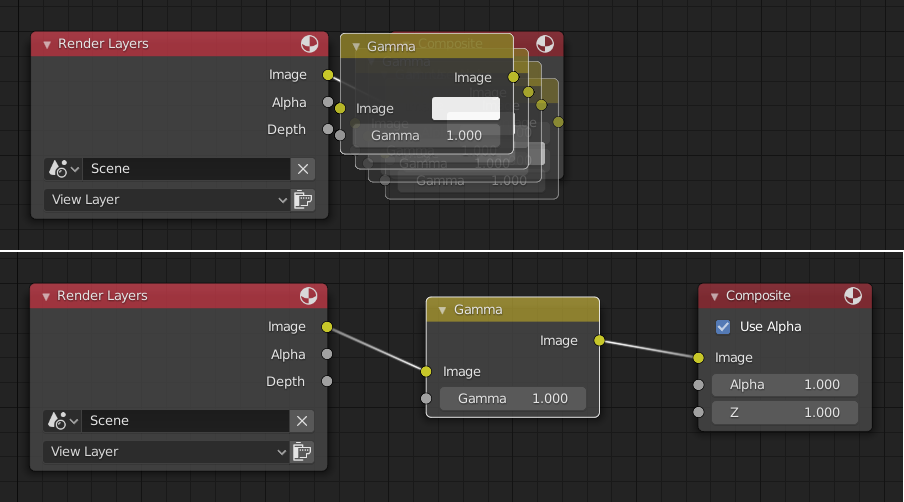Screen dimensions: 904x502
Task: Click the white color swatch in the upper Gamma node
Action: (465, 108)
